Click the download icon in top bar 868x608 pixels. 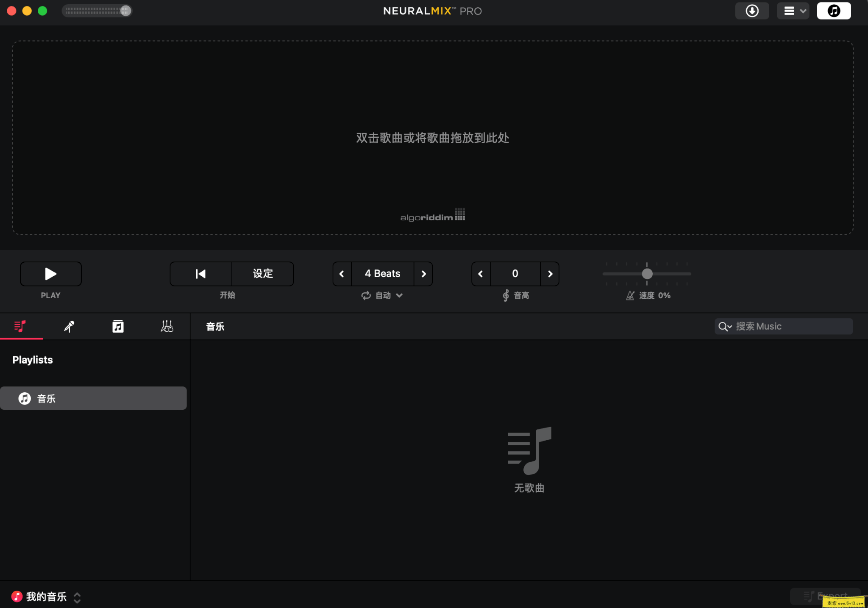(x=751, y=11)
